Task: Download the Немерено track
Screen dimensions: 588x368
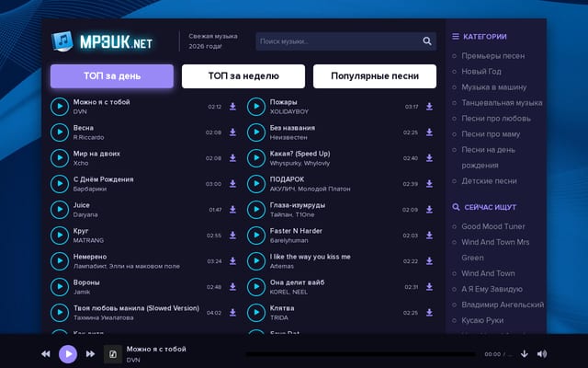Action: (x=232, y=261)
